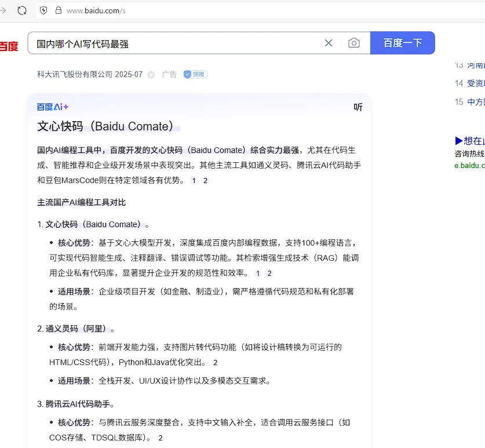Open the tracking protection shield icon

pyautogui.click(x=43, y=10)
